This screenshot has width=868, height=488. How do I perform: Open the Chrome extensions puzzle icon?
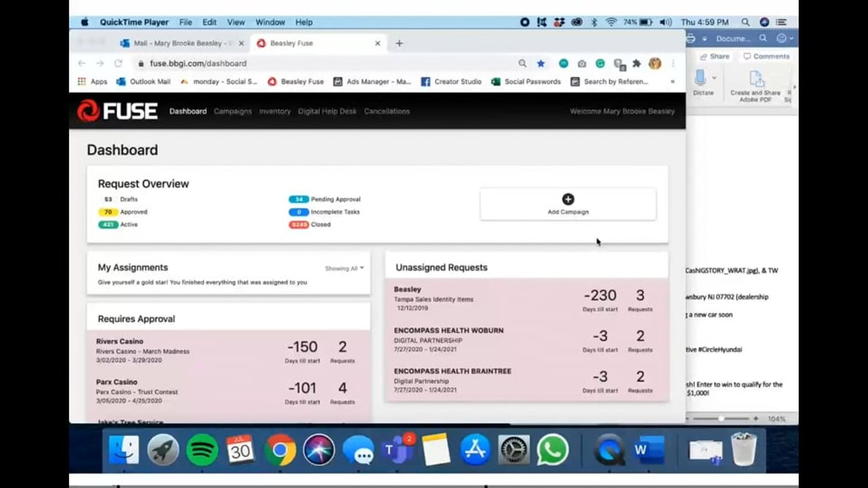click(x=636, y=63)
